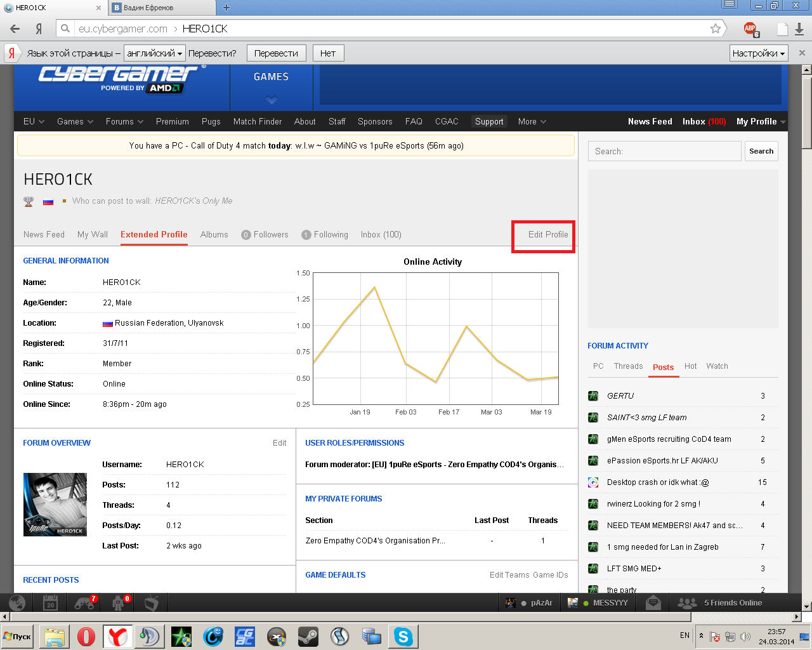This screenshot has height=650, width=812.
Task: Select the Watch forum activity tab
Action: [717, 366]
